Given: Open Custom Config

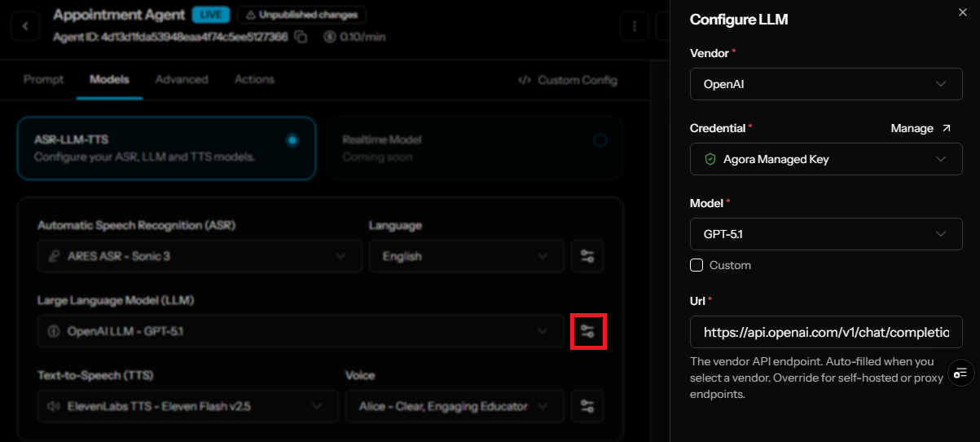Looking at the screenshot, I should tap(568, 80).
